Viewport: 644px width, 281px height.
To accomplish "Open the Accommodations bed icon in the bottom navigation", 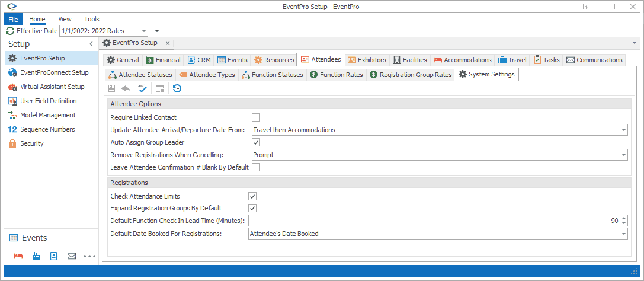I will point(18,256).
